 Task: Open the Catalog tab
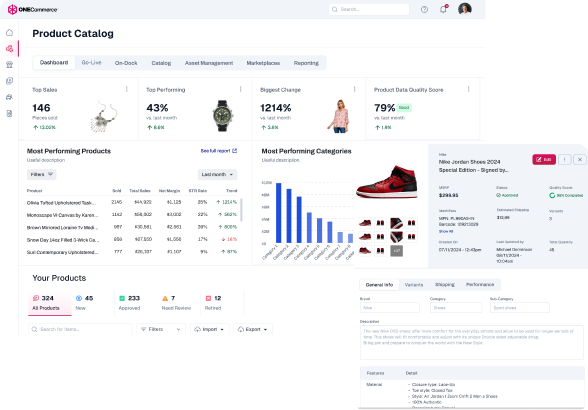161,63
